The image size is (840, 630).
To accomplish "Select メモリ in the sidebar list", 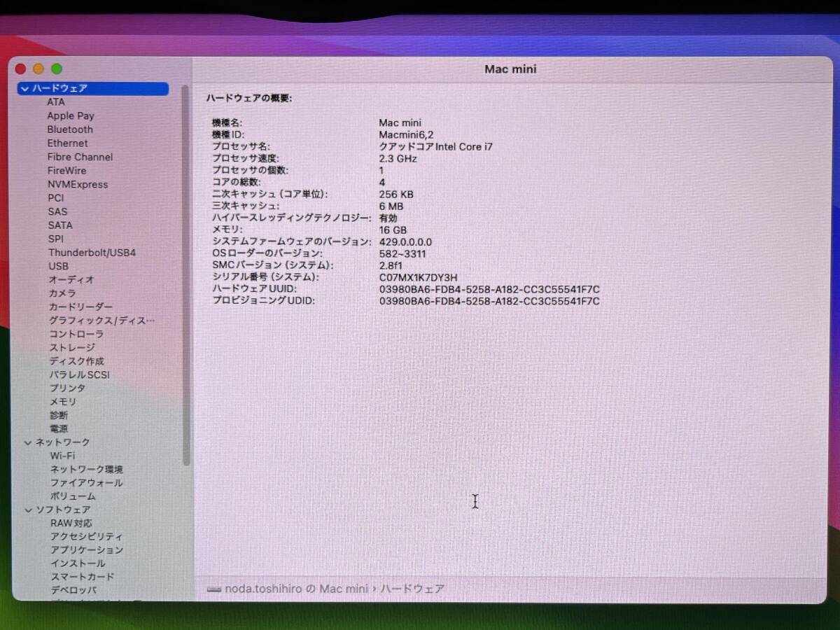I will (x=63, y=402).
